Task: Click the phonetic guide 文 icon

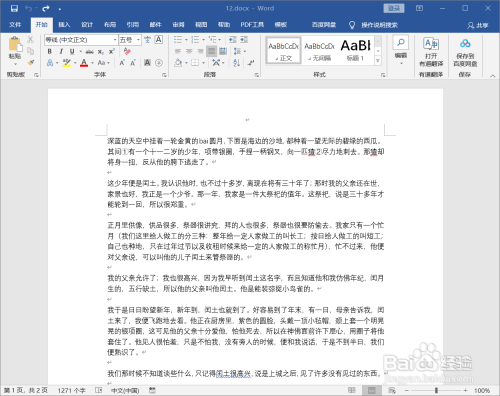Action: [x=147, y=40]
